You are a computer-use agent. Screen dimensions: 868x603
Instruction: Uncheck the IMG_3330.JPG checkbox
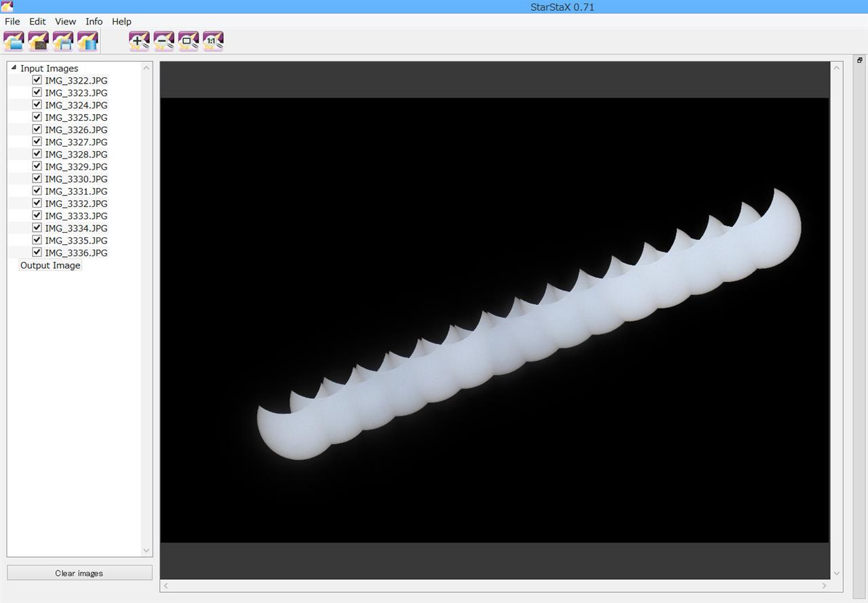tap(37, 178)
